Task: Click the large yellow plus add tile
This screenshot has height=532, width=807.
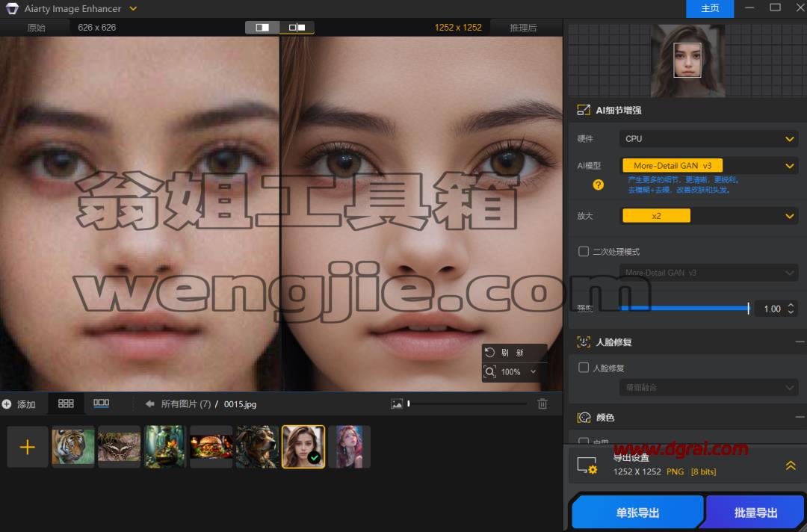Action: 28,447
